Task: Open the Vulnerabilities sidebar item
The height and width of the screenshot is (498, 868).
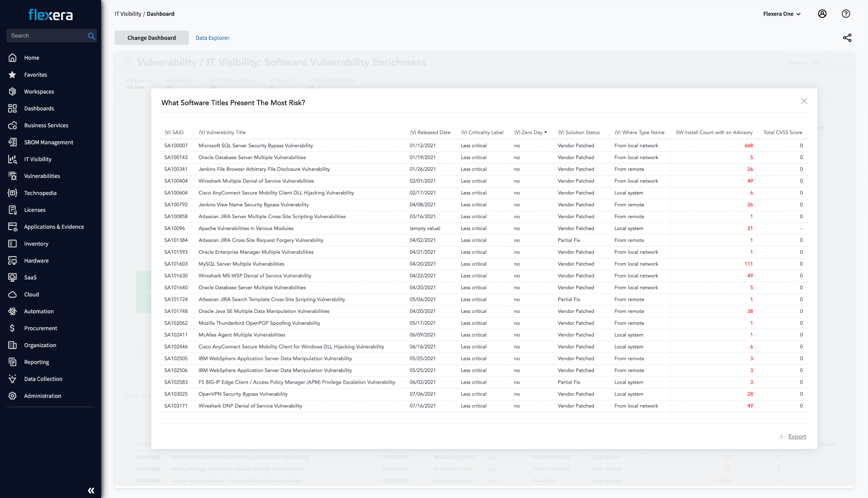Action: (42, 176)
